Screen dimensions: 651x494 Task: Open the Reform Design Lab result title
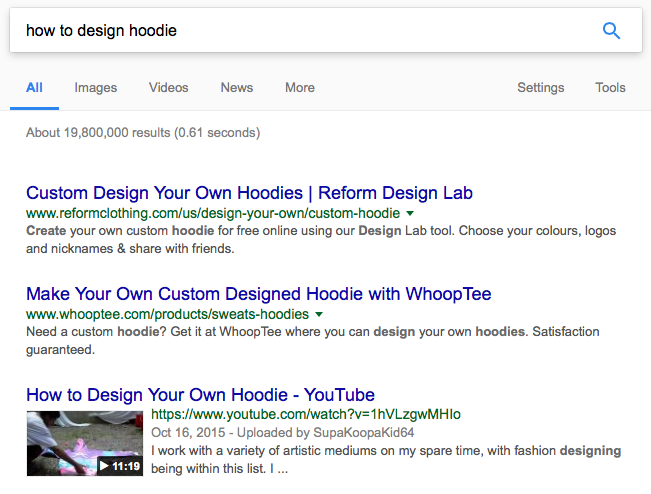(249, 193)
